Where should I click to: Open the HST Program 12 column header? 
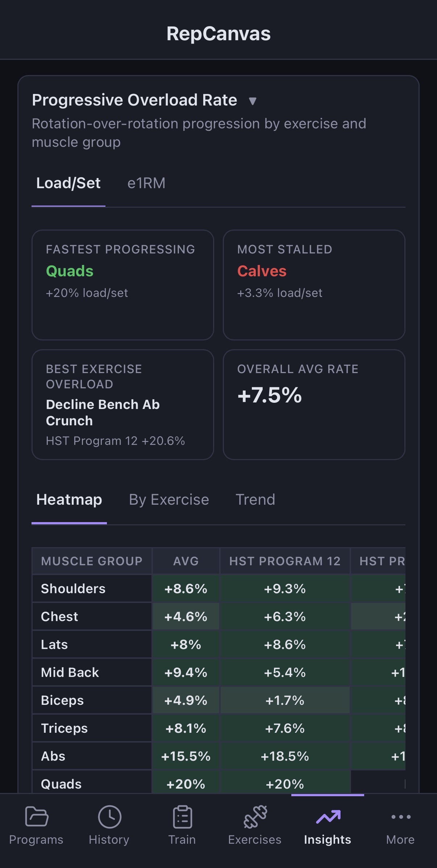pos(285,561)
